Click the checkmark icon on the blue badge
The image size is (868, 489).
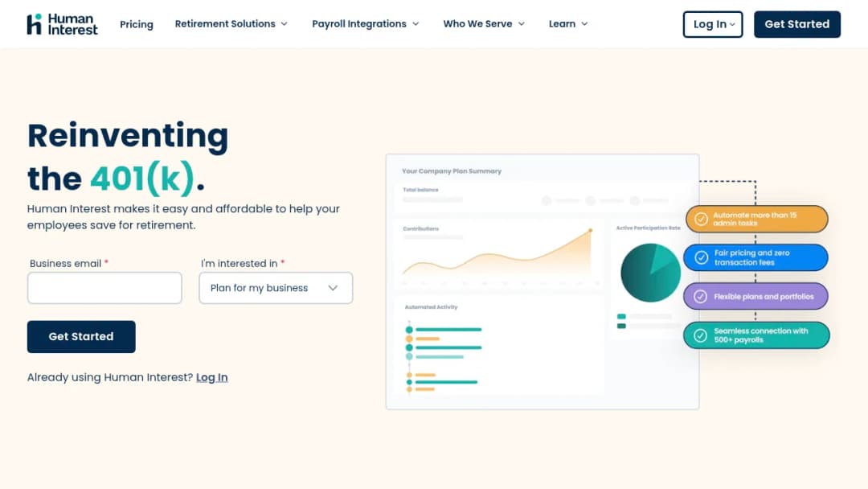pyautogui.click(x=702, y=257)
